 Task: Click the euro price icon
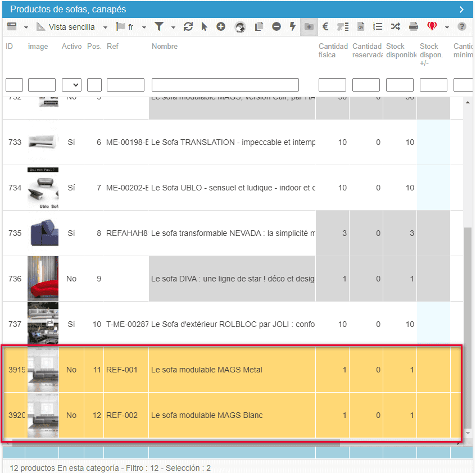tap(325, 26)
